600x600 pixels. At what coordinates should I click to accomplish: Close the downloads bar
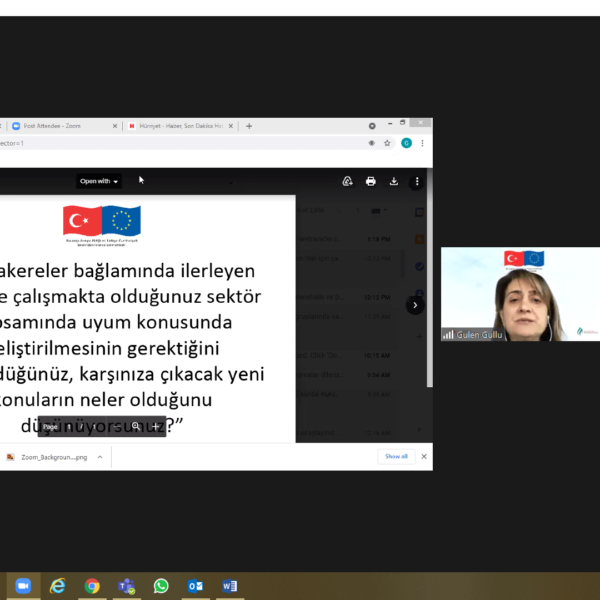tap(424, 456)
